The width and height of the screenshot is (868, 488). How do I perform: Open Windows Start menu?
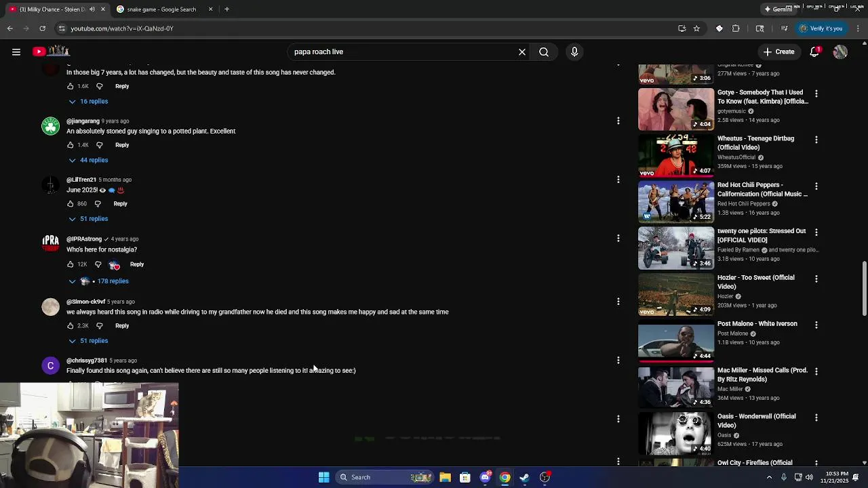point(323,477)
